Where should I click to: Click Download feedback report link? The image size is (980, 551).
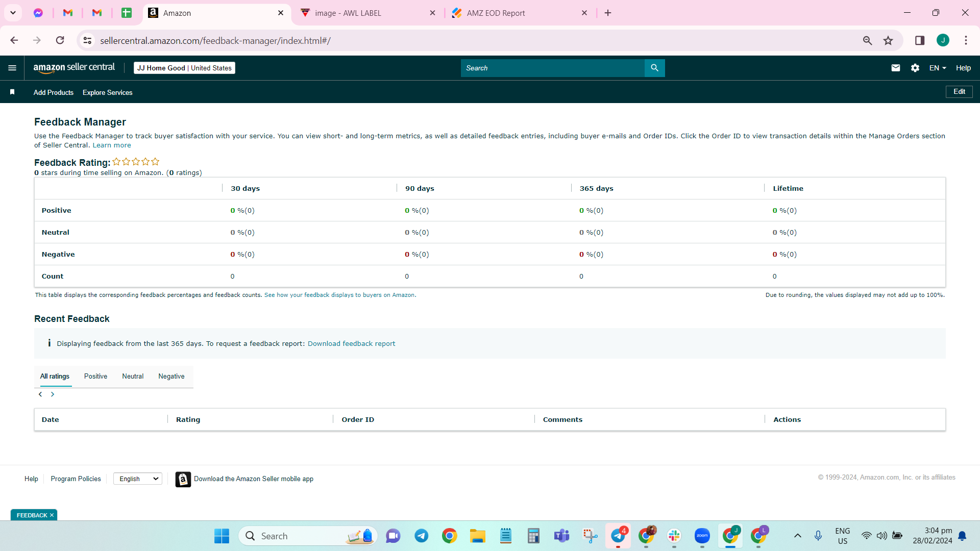point(351,344)
